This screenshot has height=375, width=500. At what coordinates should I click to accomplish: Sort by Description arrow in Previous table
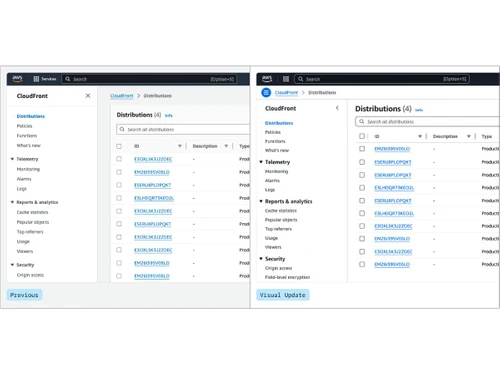pos(226,146)
